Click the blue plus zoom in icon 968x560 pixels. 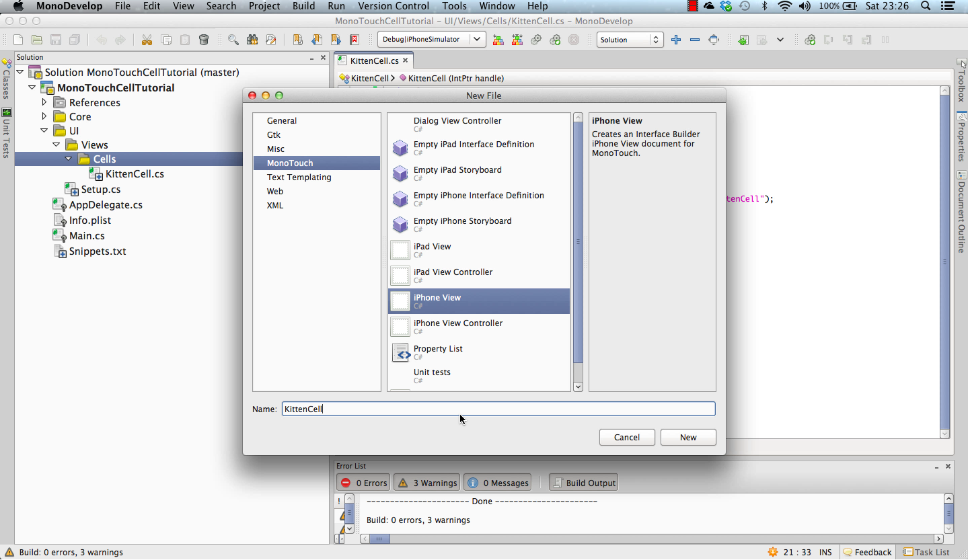pos(676,40)
